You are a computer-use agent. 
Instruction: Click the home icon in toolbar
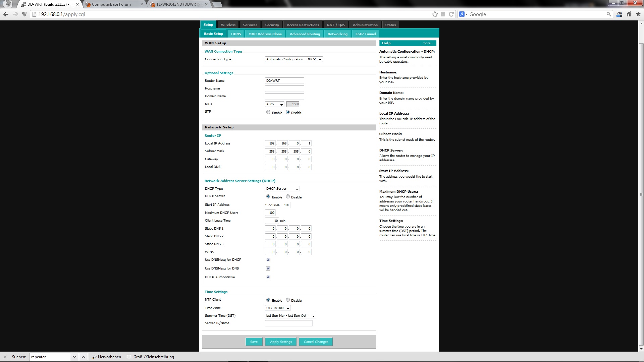[x=629, y=14]
